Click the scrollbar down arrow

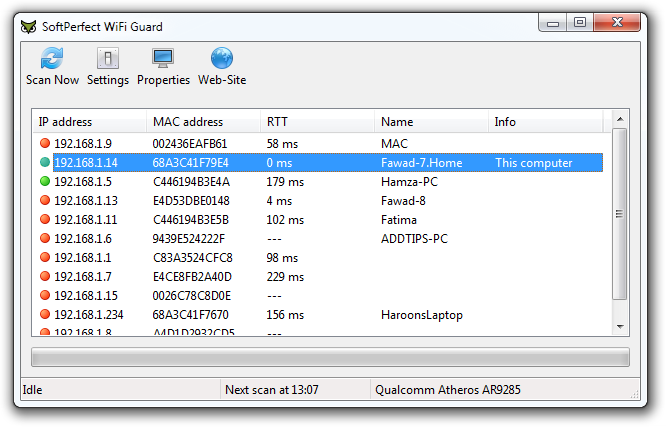(x=620, y=327)
